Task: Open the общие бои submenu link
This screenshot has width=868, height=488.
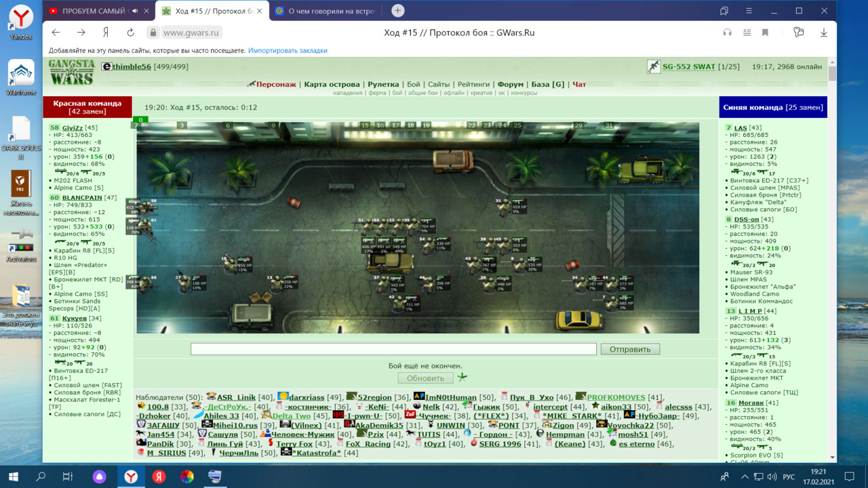Action: 422,93
